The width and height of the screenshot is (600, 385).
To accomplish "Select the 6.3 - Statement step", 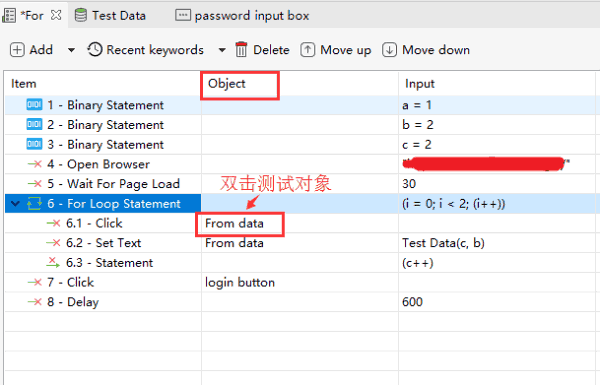I will tap(109, 263).
